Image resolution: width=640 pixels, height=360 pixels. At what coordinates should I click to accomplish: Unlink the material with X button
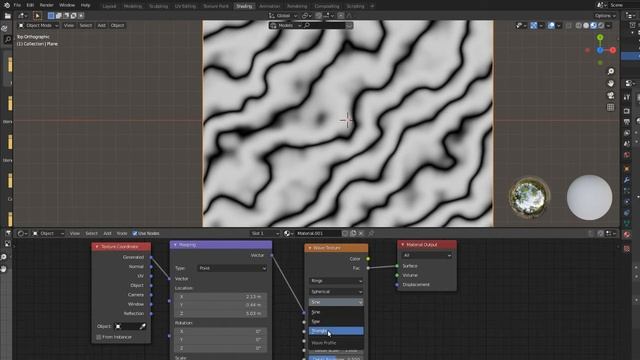pyautogui.click(x=361, y=233)
